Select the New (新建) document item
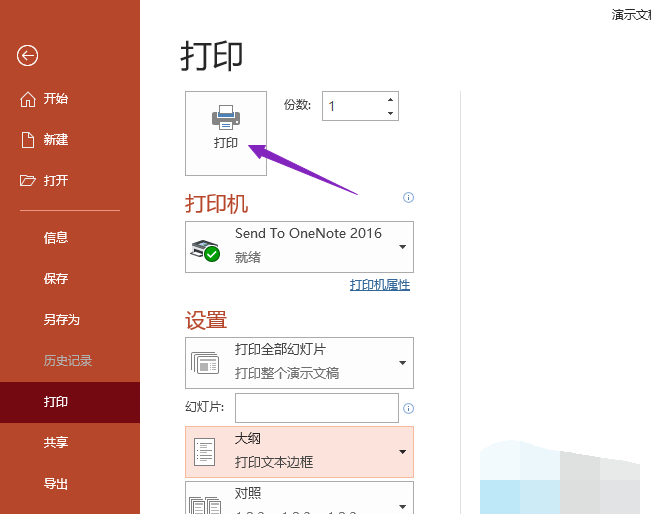Viewport: 651px width, 514px height. pos(55,140)
